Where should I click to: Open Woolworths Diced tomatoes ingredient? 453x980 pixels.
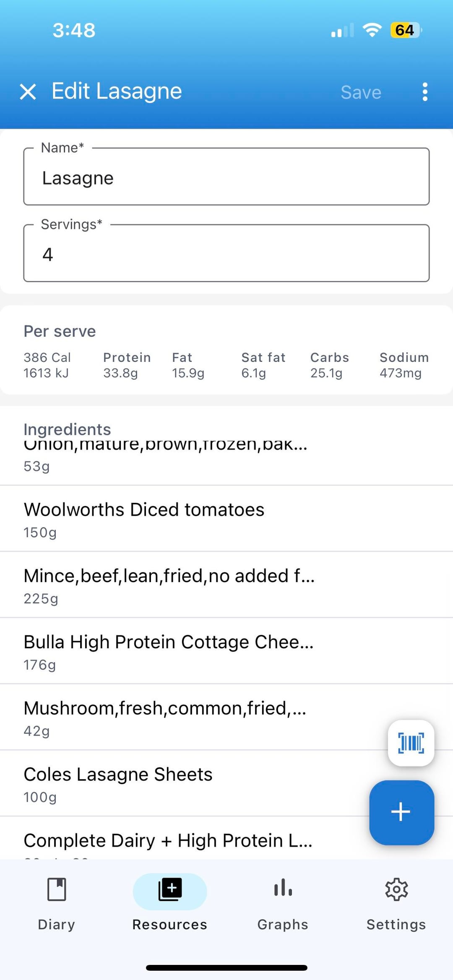point(168,519)
